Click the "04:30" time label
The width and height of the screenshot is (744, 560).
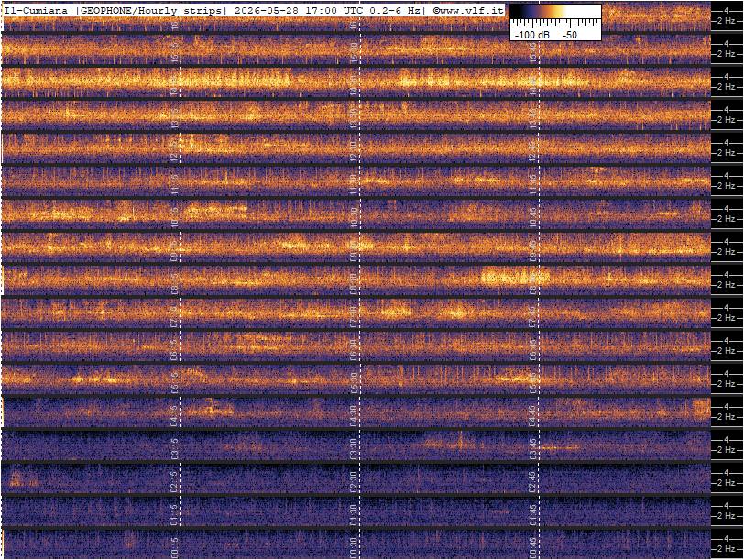[x=354, y=416]
